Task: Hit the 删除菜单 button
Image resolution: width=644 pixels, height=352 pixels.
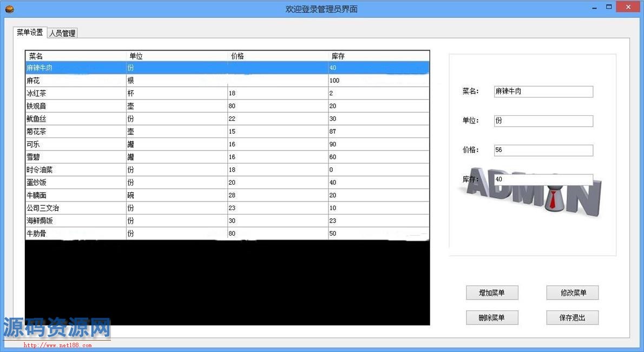Action: [492, 318]
